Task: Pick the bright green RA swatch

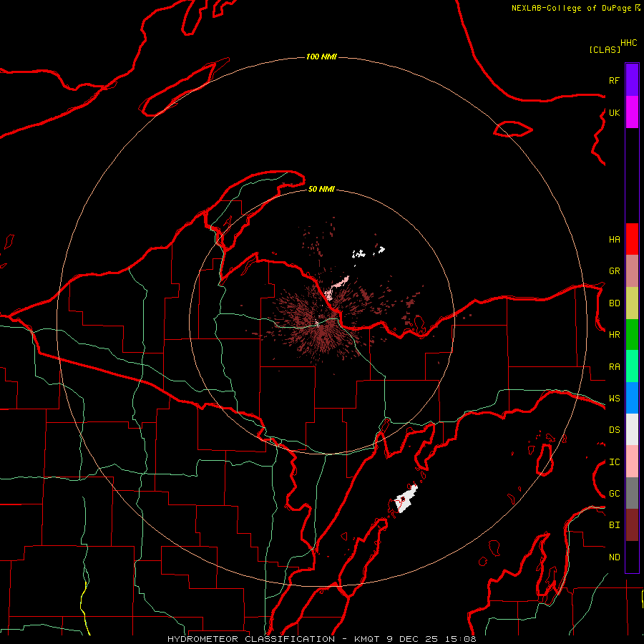Action: (x=632, y=366)
